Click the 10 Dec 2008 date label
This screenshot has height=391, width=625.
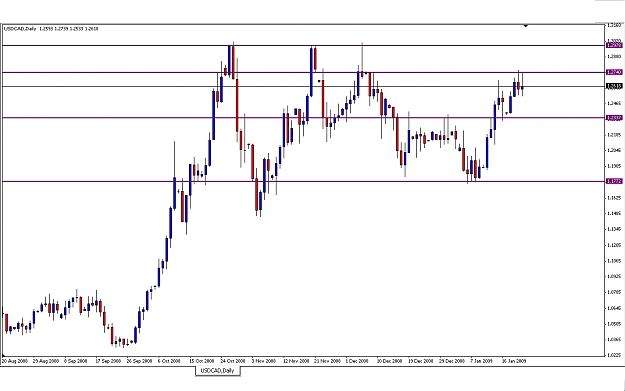(389, 361)
